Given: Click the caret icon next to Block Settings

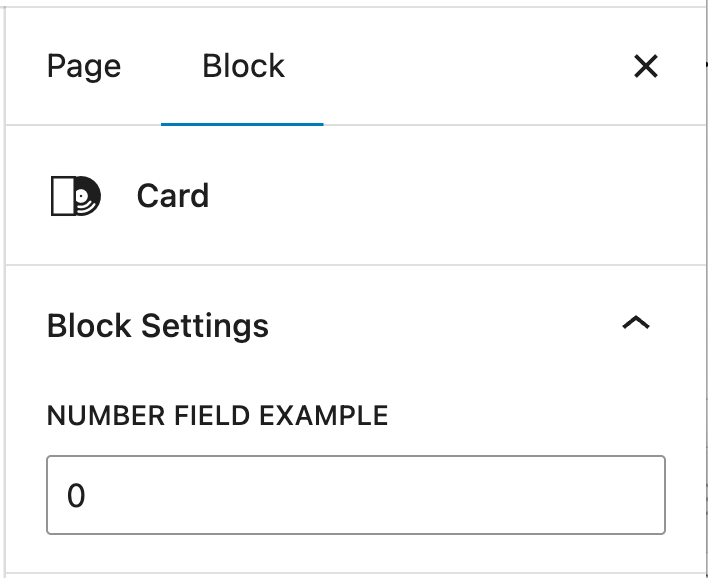Looking at the screenshot, I should pos(636,323).
